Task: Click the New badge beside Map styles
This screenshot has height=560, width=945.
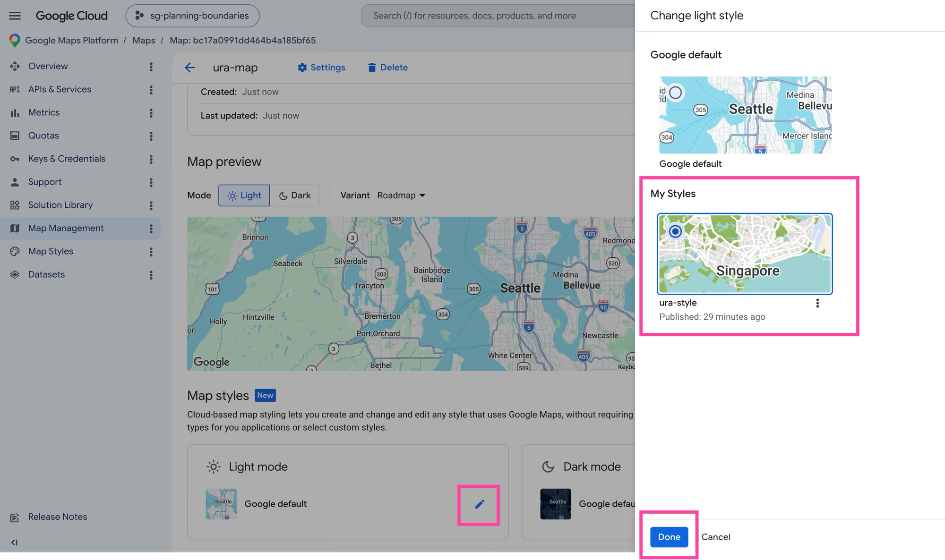Action: (265, 396)
